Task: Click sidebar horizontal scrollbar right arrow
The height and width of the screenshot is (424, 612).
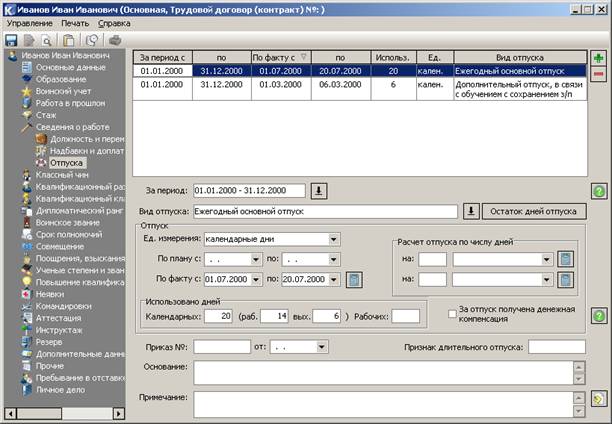Action: [119, 413]
